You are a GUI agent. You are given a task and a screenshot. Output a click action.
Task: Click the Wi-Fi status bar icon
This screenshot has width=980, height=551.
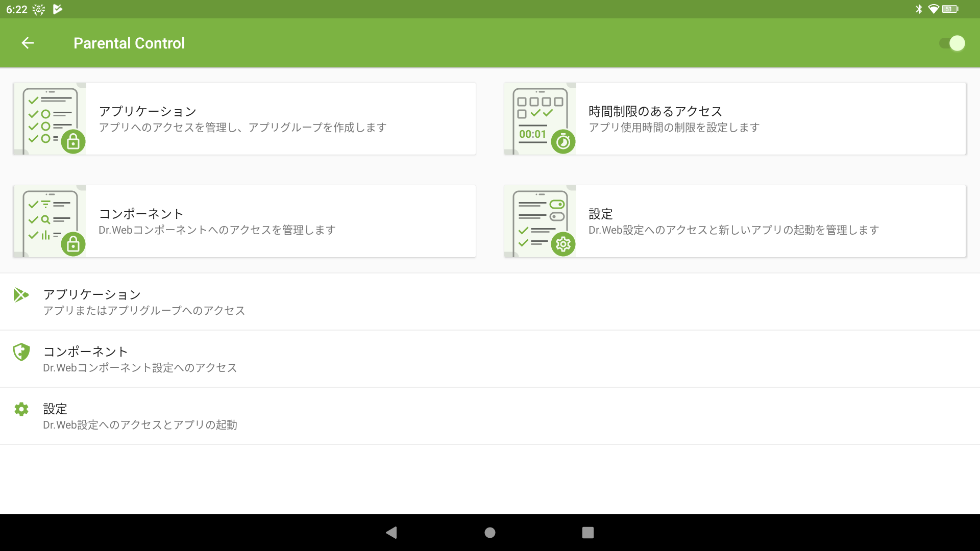click(934, 9)
